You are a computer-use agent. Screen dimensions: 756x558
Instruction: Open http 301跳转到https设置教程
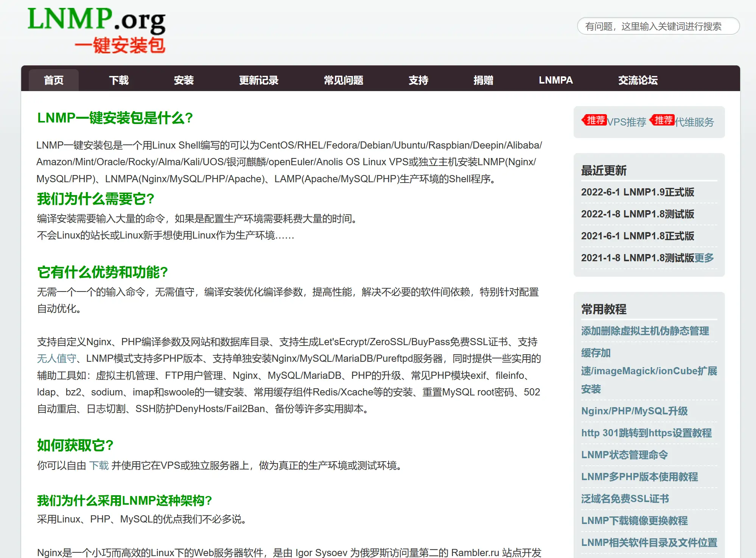647,433
